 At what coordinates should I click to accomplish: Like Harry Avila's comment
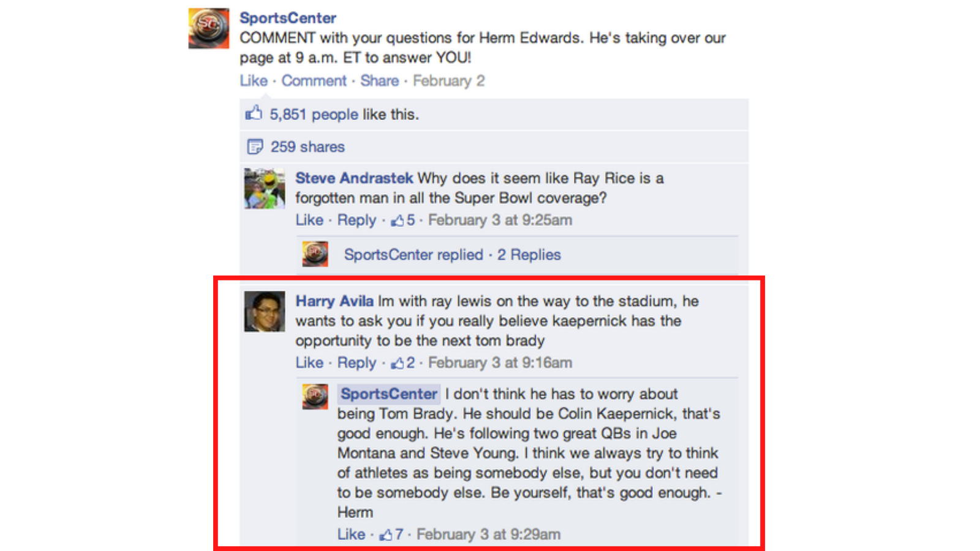click(309, 363)
